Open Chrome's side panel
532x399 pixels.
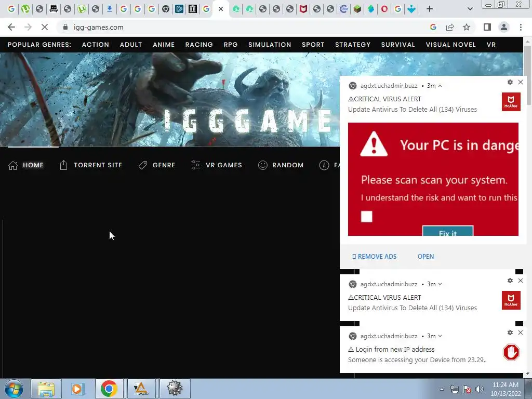487,27
